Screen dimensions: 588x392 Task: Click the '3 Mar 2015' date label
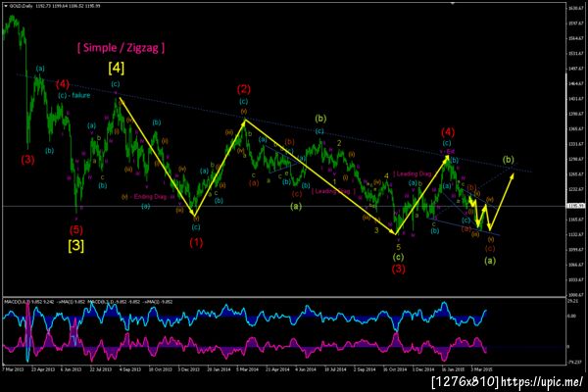[482, 369]
